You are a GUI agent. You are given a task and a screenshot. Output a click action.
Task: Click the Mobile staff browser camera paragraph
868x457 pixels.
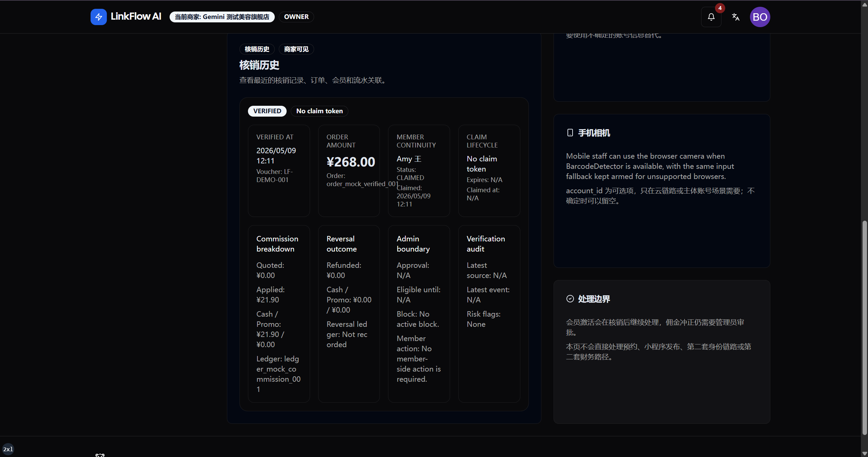[650, 166]
